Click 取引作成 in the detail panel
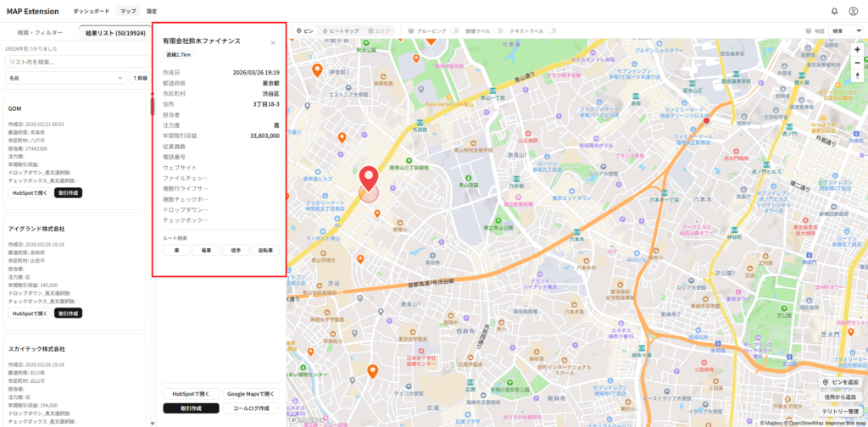Image resolution: width=868 pixels, height=427 pixels. coord(191,408)
